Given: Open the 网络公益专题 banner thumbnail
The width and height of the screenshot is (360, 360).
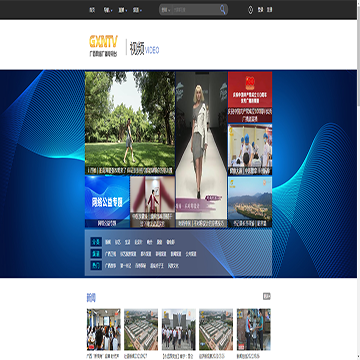Looking at the screenshot, I should (x=107, y=202).
